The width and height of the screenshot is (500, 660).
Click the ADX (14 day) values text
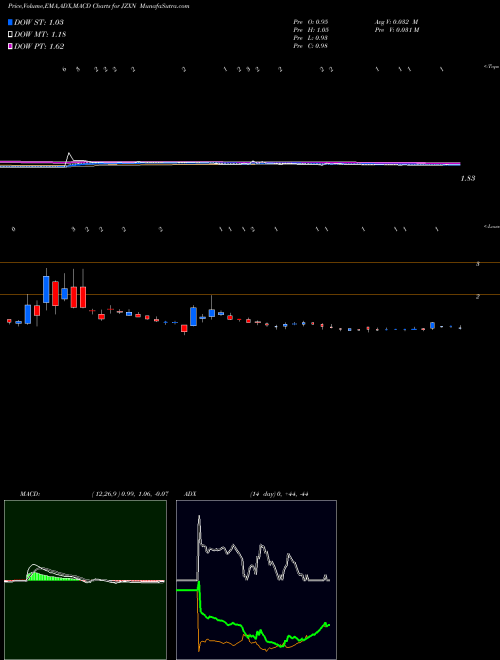click(279, 494)
